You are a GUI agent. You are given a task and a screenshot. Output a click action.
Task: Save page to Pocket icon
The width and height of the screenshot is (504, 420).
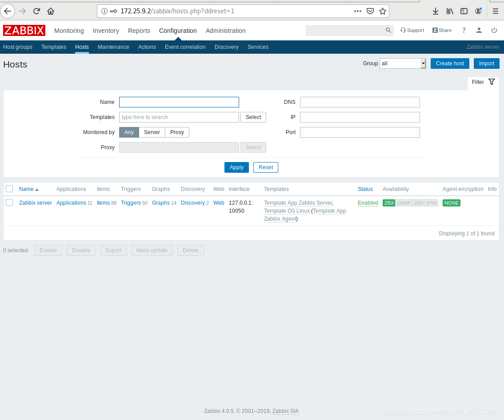click(x=370, y=11)
